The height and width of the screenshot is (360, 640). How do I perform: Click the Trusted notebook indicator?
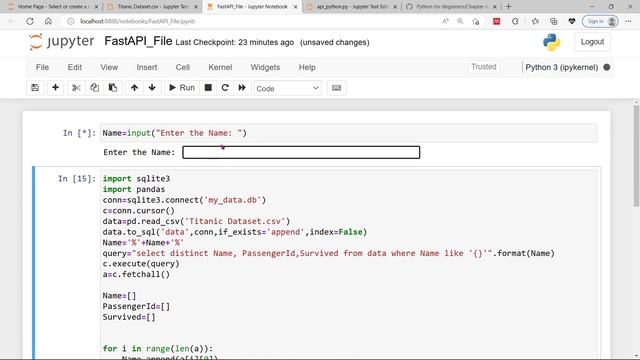[x=484, y=67]
